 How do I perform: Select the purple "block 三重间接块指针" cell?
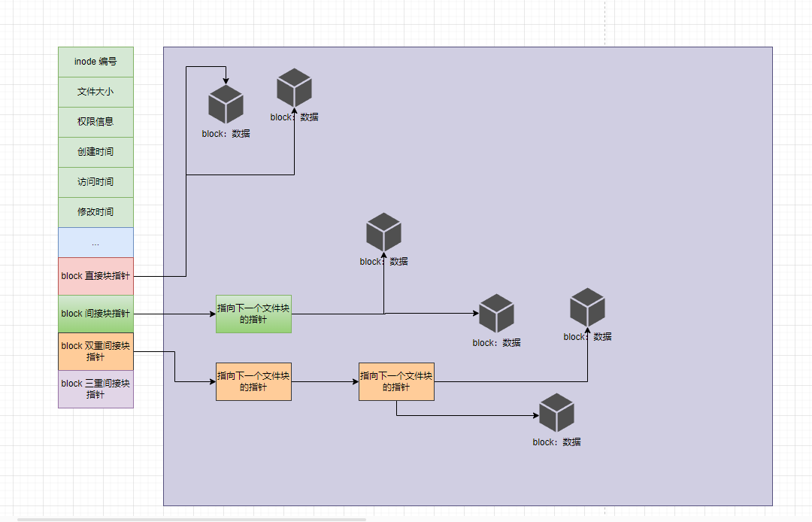[x=95, y=389]
